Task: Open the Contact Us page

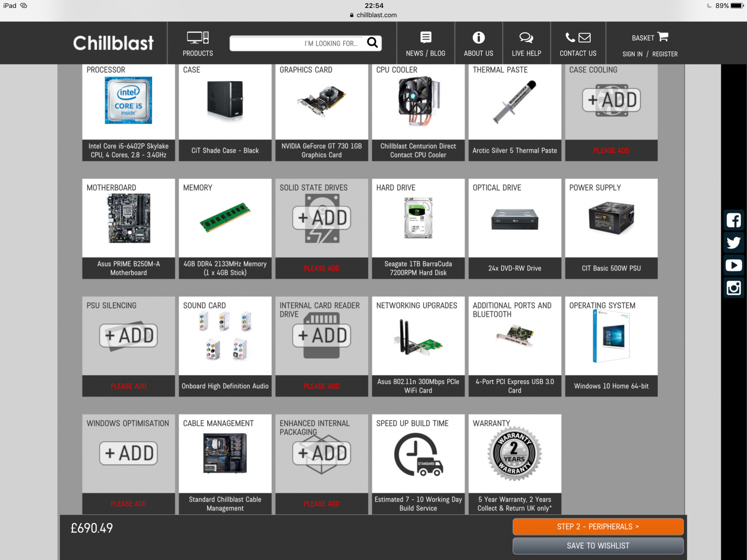Action: point(578,43)
